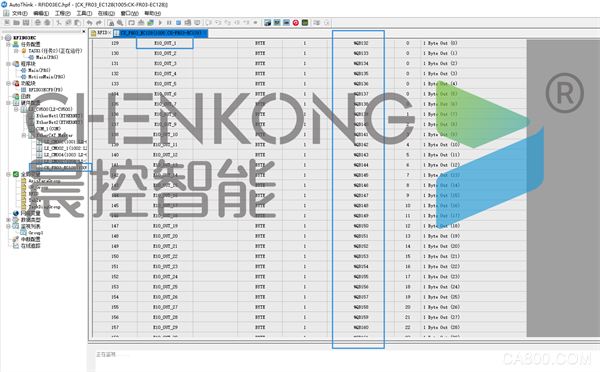Expand the 数据类型 tree node
Image resolution: width=600 pixels, height=372 pixels.
tap(8, 220)
